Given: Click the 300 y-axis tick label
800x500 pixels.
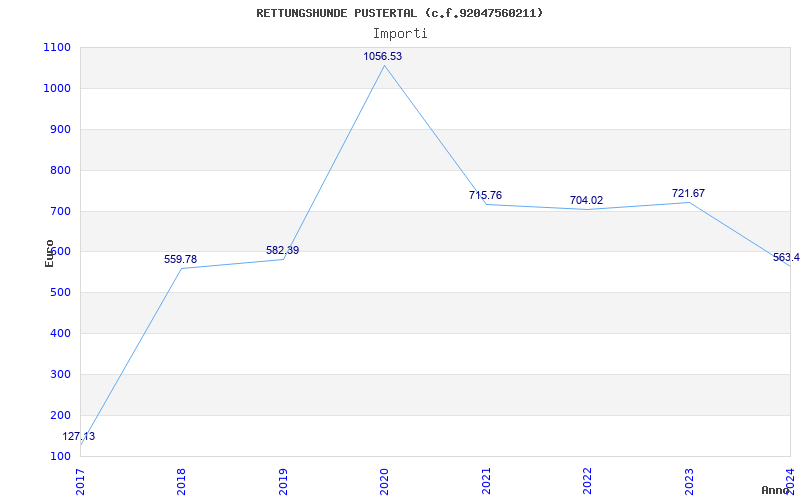Looking at the screenshot, I should [60, 374].
